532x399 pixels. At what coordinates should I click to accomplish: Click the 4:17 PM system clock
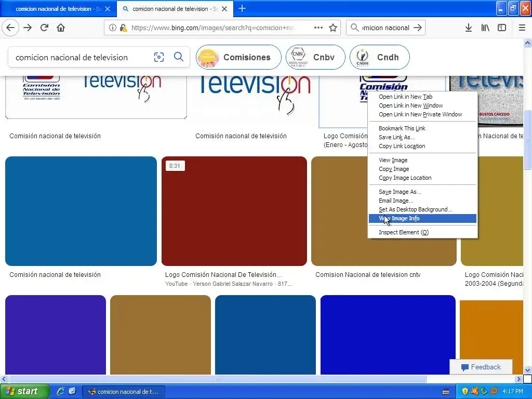513,392
